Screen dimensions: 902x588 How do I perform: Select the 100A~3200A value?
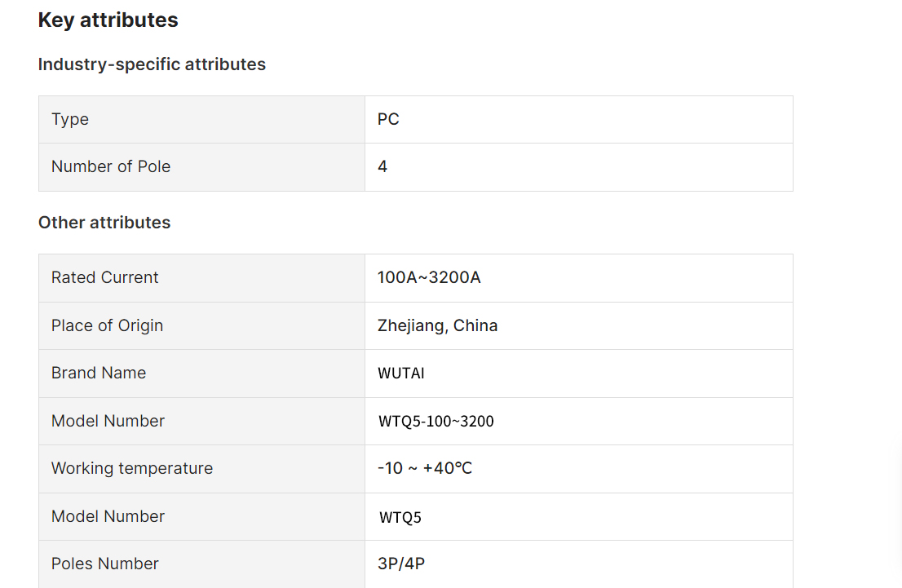click(429, 277)
